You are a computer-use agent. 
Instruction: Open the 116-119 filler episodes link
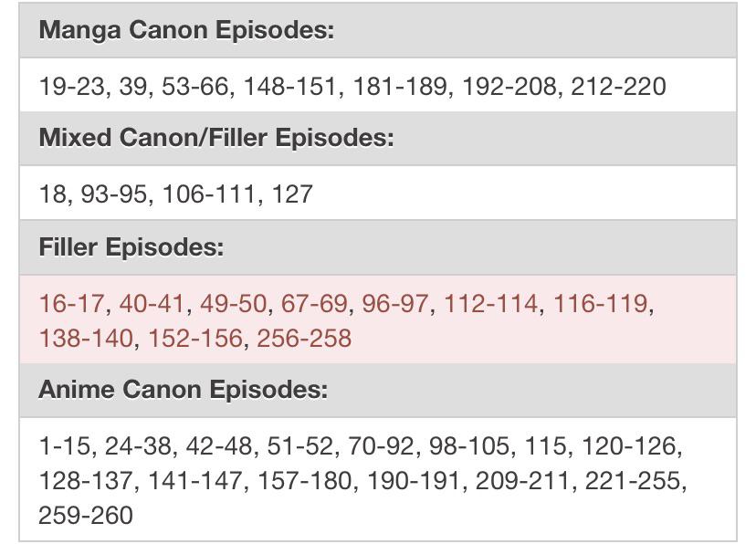click(601, 303)
